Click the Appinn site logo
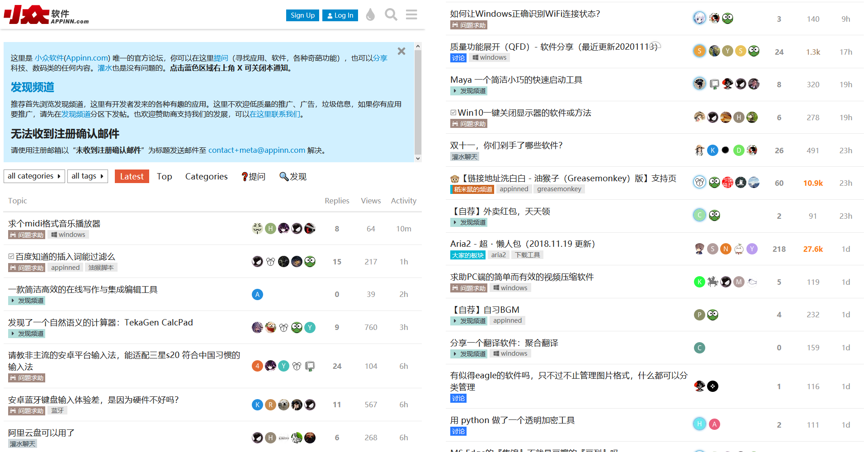 click(x=46, y=15)
